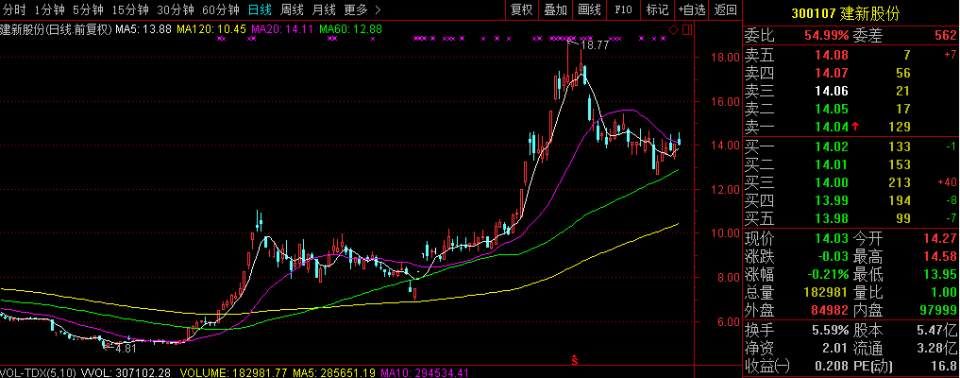Image resolution: width=960 pixels, height=378 pixels.
Task: Click the 标记 mark button
Action: [657, 10]
